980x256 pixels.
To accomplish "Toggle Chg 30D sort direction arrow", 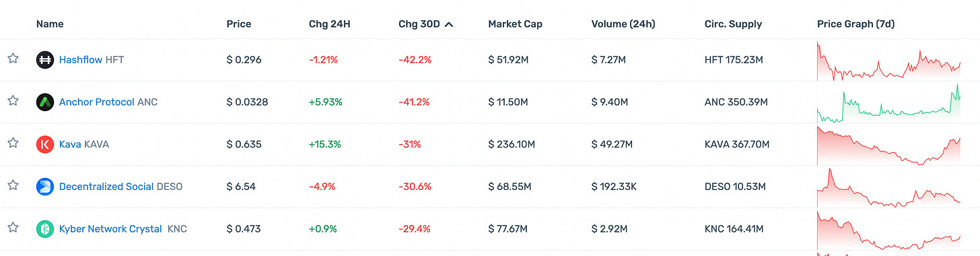I will pyautogui.click(x=449, y=24).
